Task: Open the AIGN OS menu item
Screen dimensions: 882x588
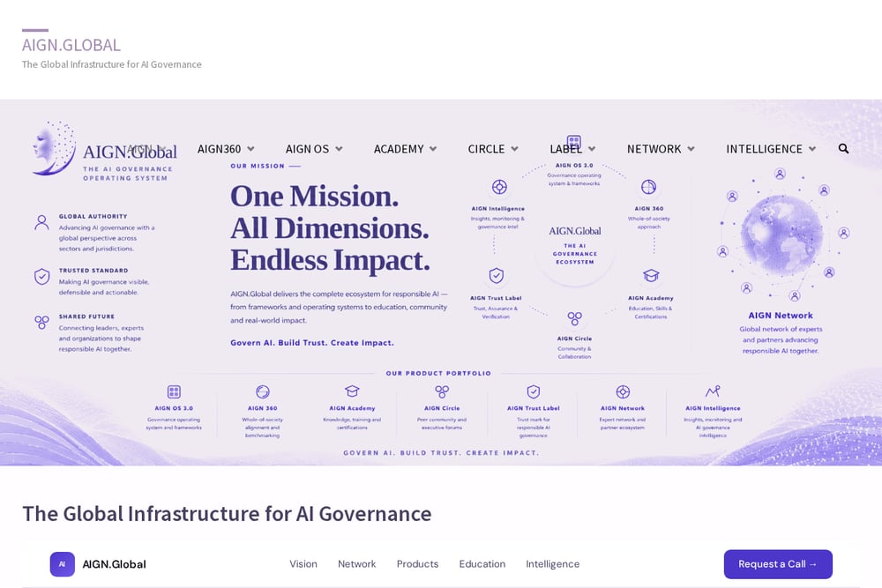Action: point(307,149)
